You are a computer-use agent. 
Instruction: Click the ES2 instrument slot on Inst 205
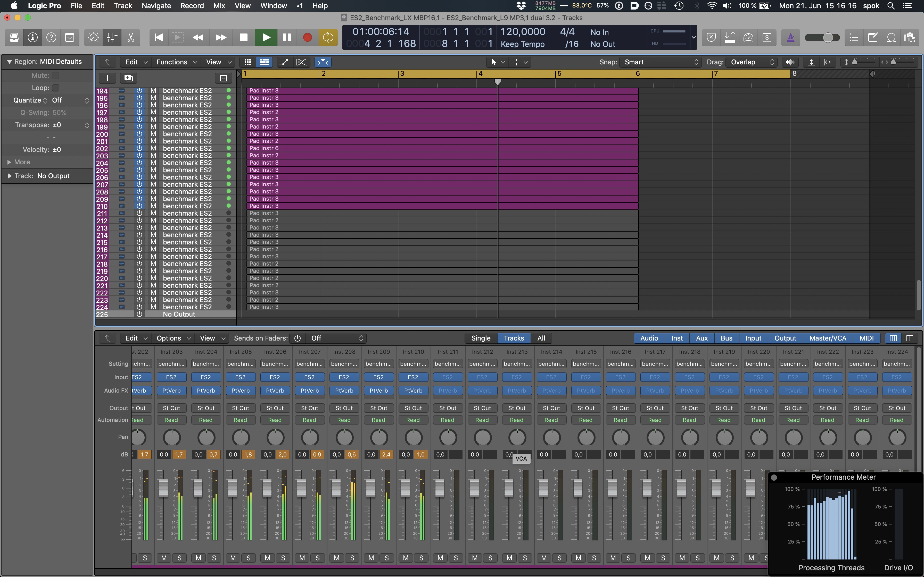[x=240, y=377]
